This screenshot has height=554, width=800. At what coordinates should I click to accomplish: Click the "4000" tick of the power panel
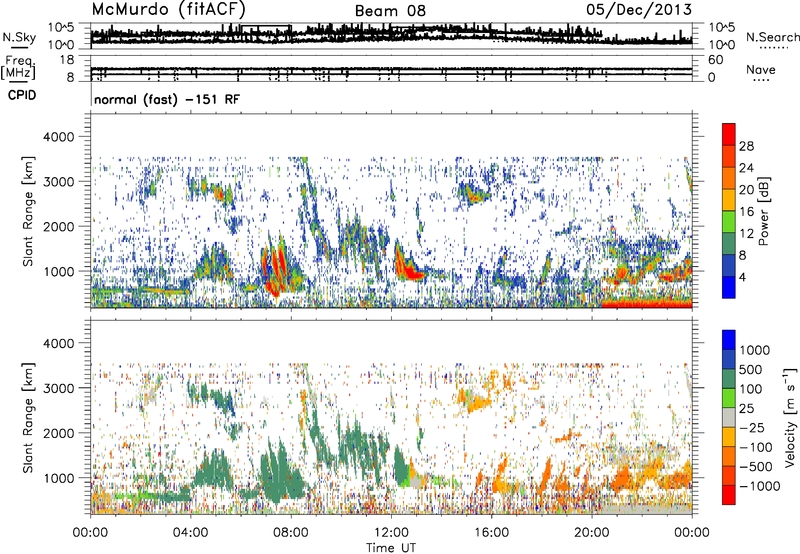coord(58,137)
